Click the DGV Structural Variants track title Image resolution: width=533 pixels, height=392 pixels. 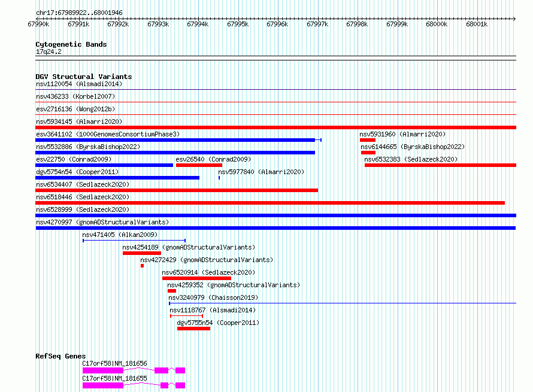click(x=84, y=77)
